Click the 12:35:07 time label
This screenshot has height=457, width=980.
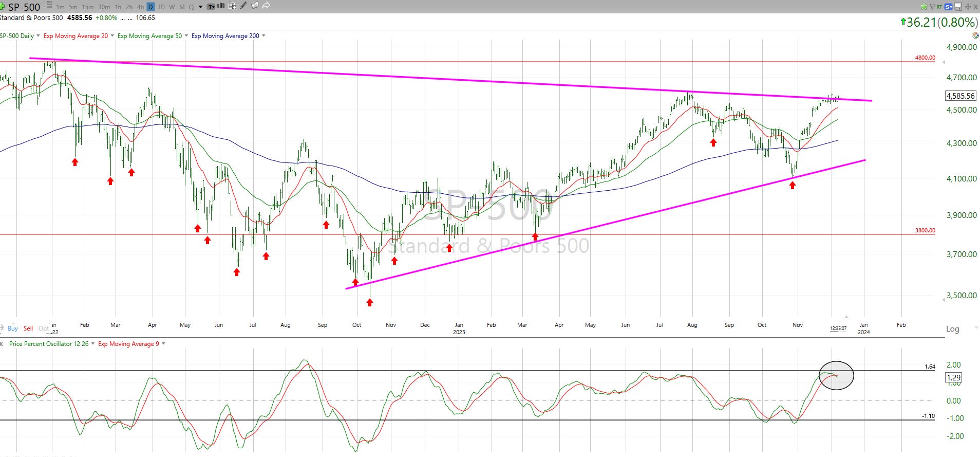[838, 328]
